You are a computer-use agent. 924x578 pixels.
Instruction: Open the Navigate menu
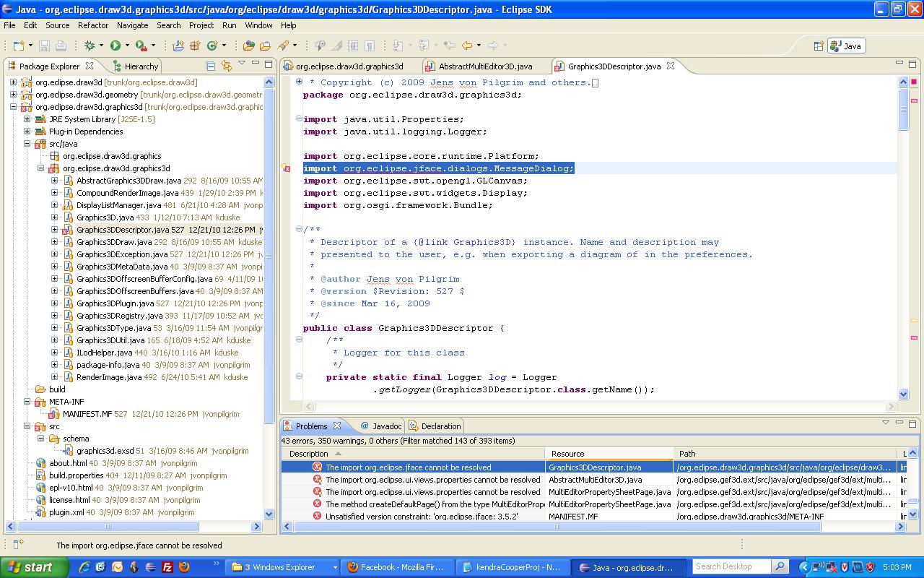132,25
